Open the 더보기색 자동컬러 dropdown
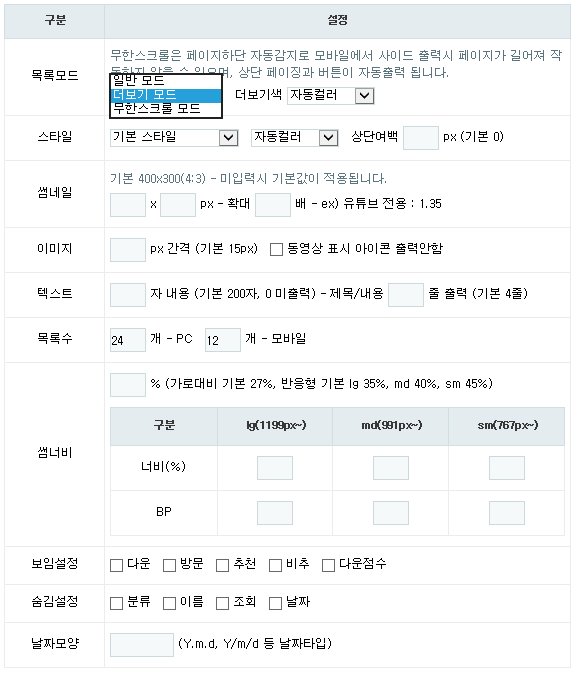The height and width of the screenshot is (673, 577). [331, 95]
